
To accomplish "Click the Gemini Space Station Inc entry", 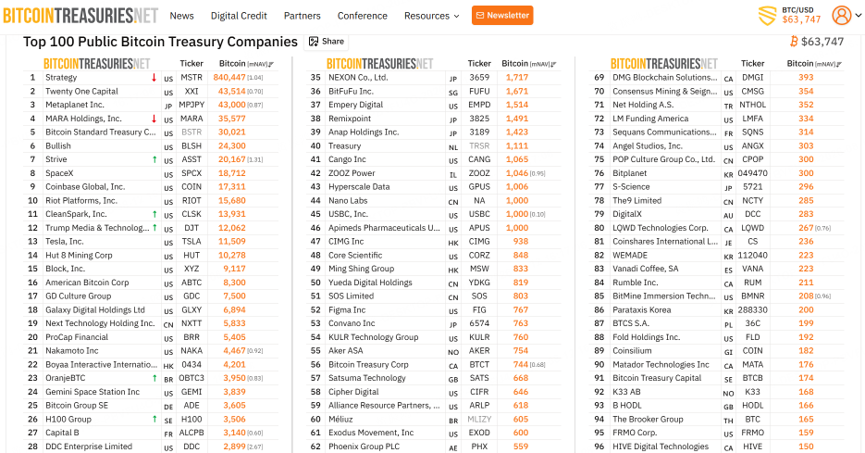I will [92, 392].
